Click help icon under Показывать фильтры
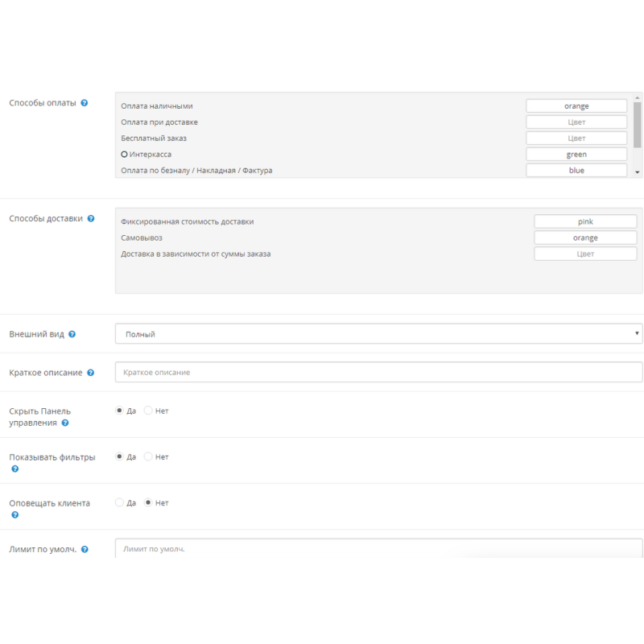644x644 pixels. (x=14, y=469)
